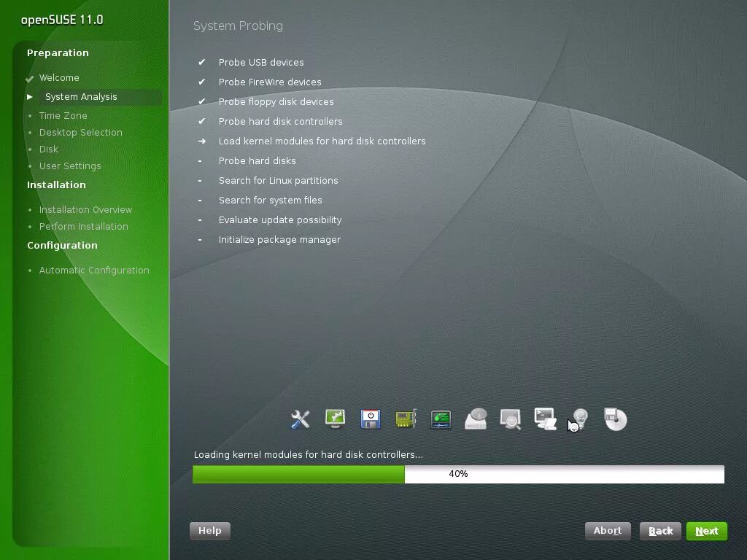This screenshot has width=747, height=560.
Task: Click the checkmark beside Probe USB devices
Action: pos(201,62)
